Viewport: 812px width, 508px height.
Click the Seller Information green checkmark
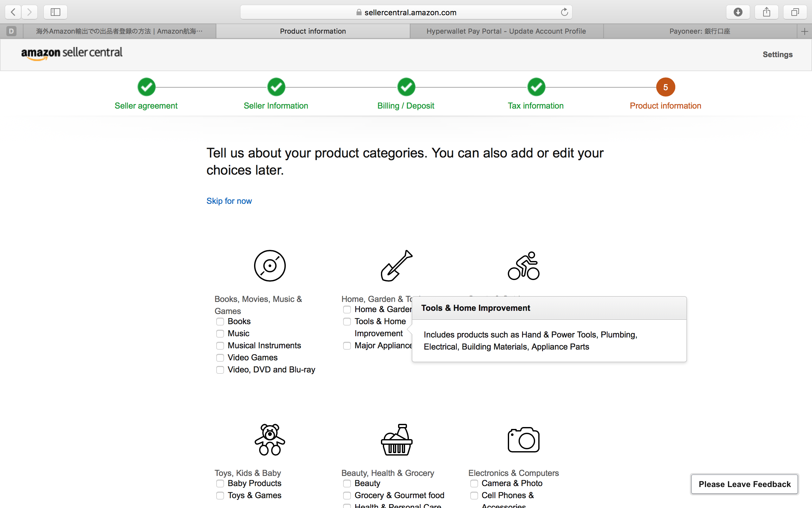[276, 87]
